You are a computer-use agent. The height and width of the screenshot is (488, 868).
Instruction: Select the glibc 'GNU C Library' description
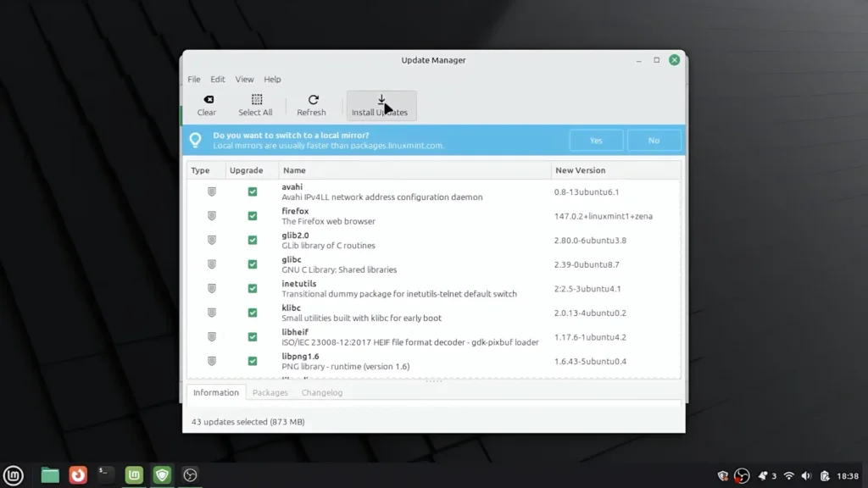(x=339, y=269)
